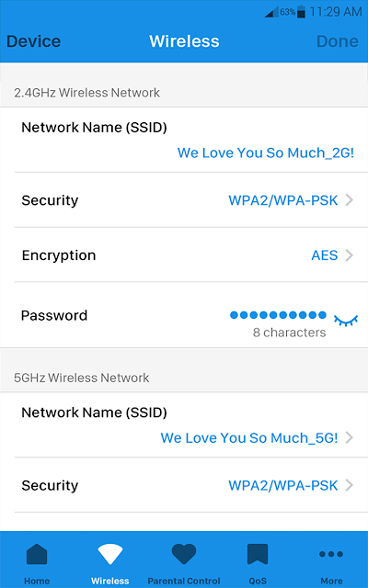Expand the 5GHz Security WPA2/WPA-PSK chevron
The image size is (368, 588).
[x=350, y=485]
